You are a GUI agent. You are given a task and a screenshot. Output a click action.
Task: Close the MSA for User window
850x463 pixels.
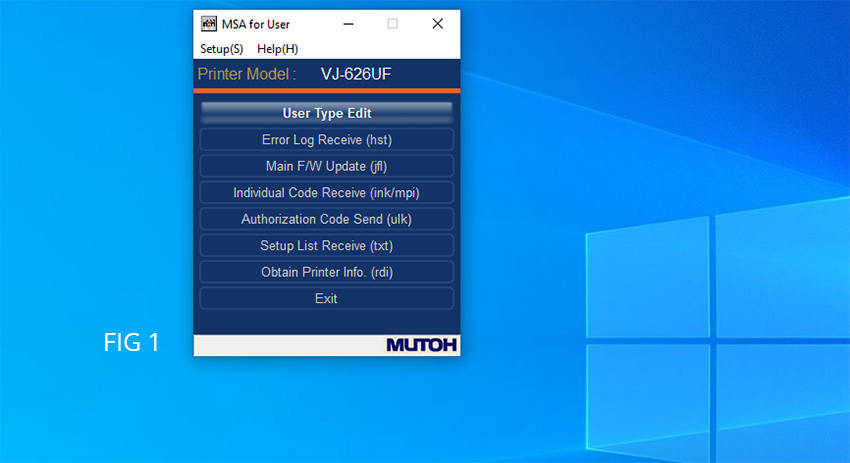point(437,24)
